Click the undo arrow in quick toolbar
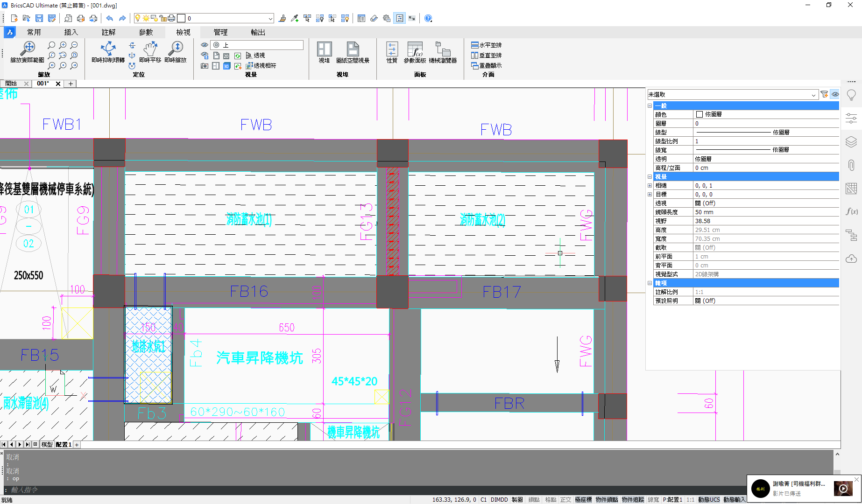Screen dimensions: 862x504 (x=109, y=18)
